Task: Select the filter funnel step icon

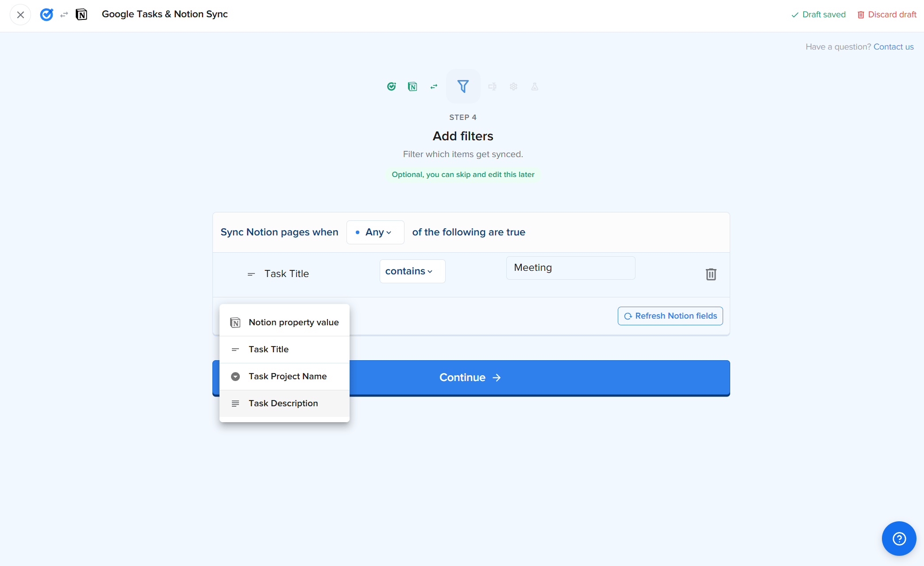Action: point(463,86)
